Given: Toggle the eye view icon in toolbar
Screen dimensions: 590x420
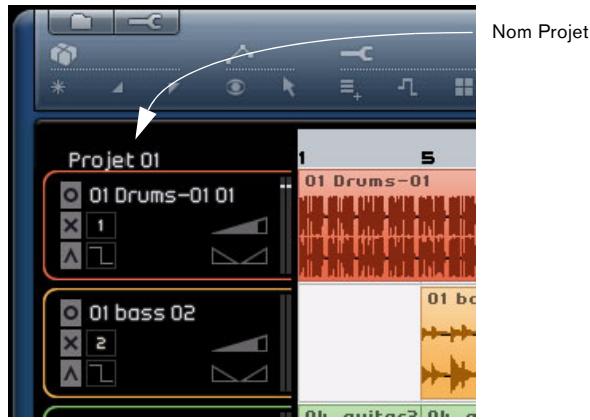Looking at the screenshot, I should pos(236,87).
